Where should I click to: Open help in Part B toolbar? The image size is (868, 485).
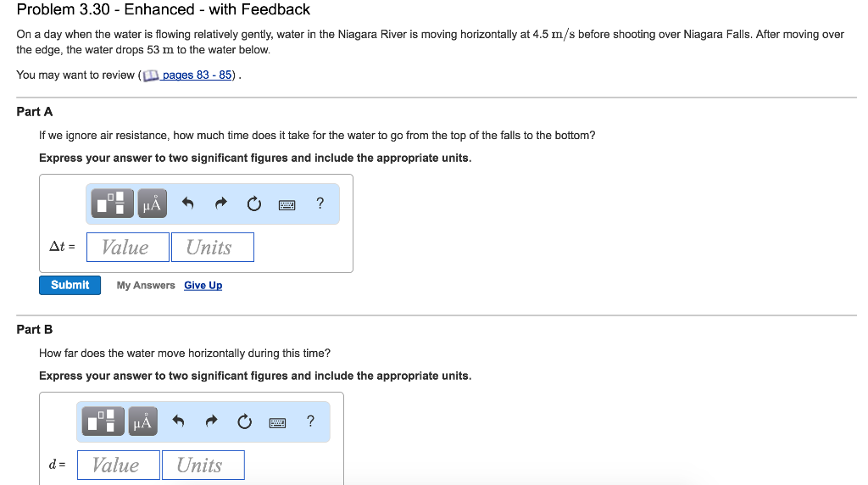(310, 421)
